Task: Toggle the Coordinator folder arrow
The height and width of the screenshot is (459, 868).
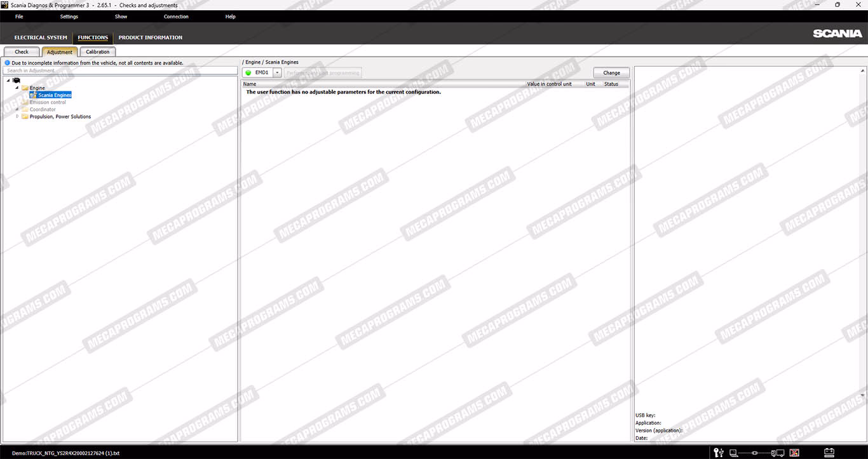Action: [17, 109]
